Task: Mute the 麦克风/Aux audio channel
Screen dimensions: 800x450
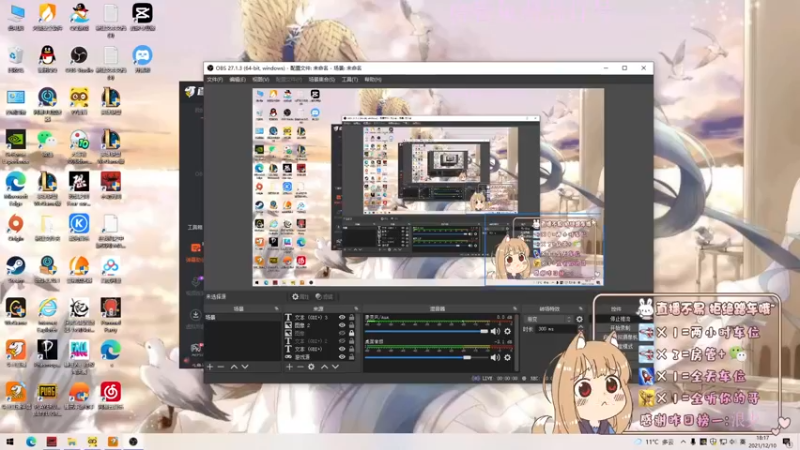Action: (495, 331)
